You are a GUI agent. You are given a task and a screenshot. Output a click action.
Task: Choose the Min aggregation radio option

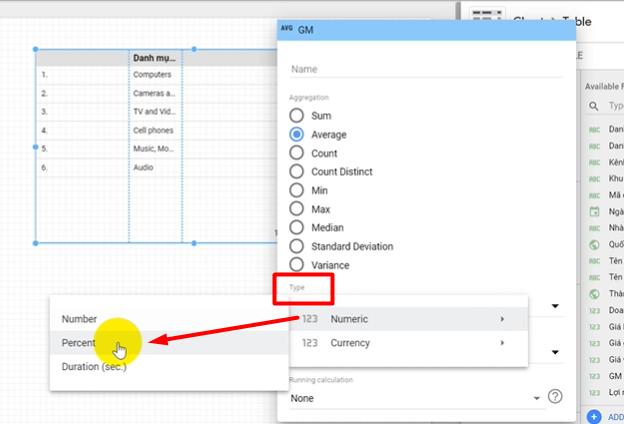coord(296,190)
